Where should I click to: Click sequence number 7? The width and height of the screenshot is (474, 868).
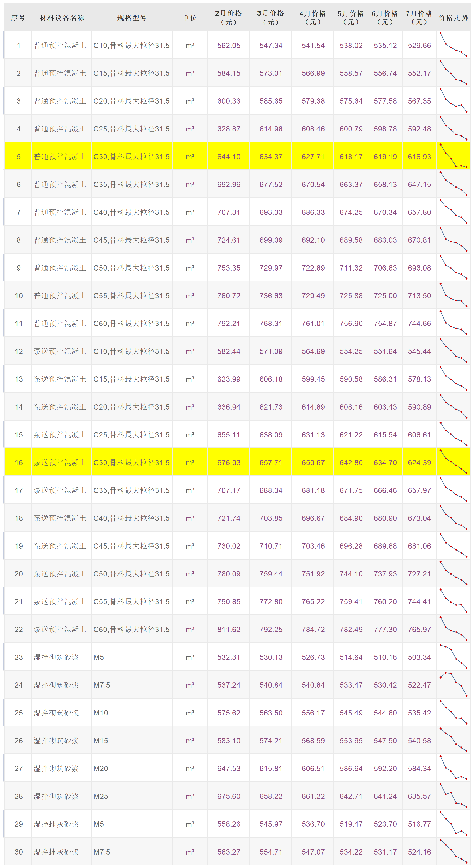pyautogui.click(x=19, y=212)
